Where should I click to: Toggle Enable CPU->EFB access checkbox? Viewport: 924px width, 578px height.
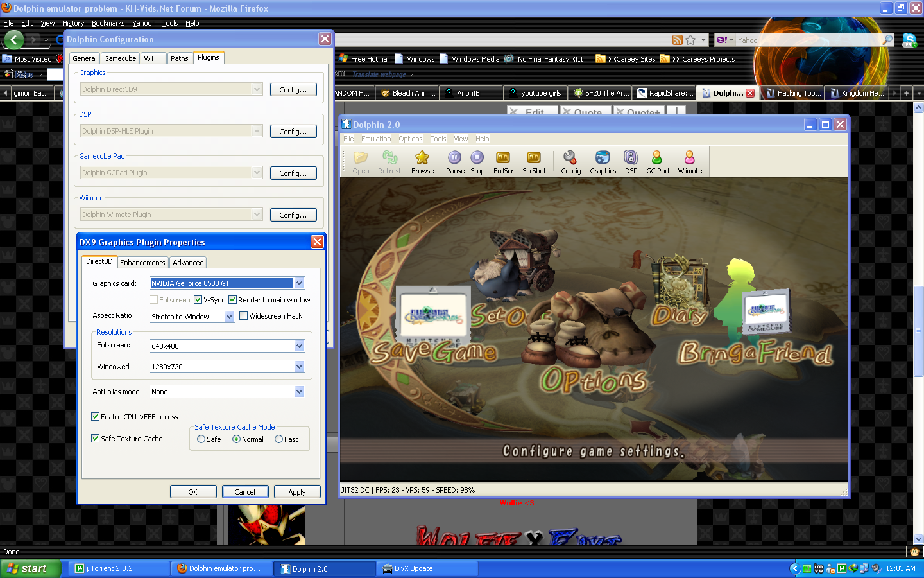[95, 417]
